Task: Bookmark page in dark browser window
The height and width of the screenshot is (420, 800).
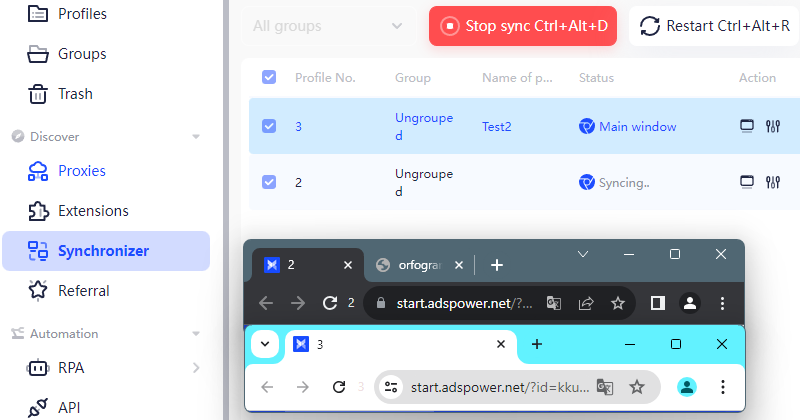Action: (618, 304)
